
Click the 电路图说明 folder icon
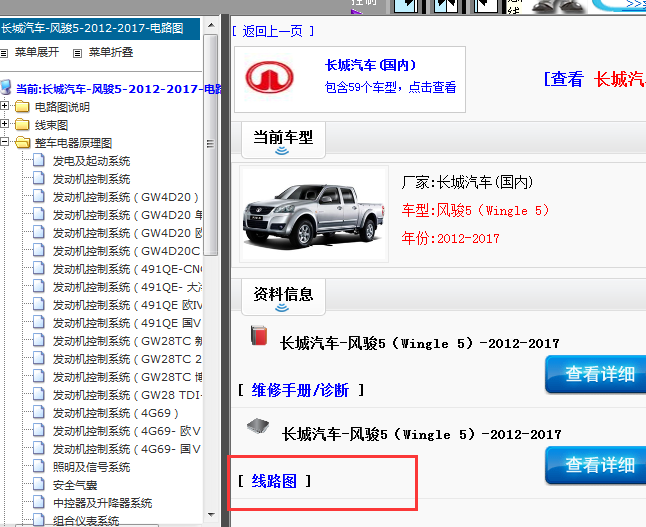22,107
